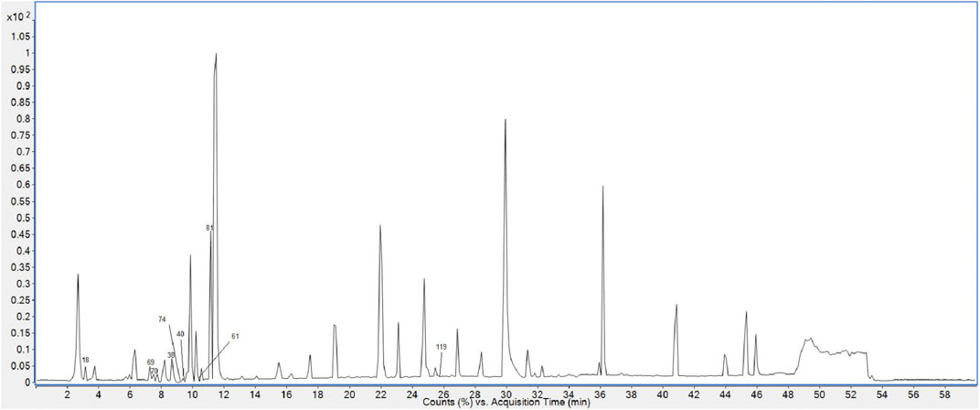980x410 pixels.
Task: Select the peak apex near 22 minutes
Action: [380, 226]
